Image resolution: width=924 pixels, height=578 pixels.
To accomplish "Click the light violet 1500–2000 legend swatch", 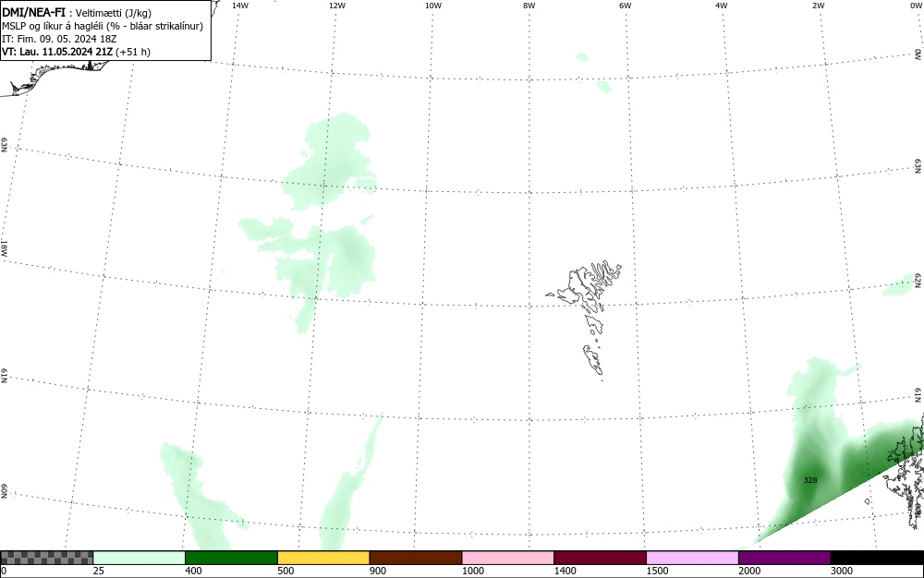I will click(692, 558).
